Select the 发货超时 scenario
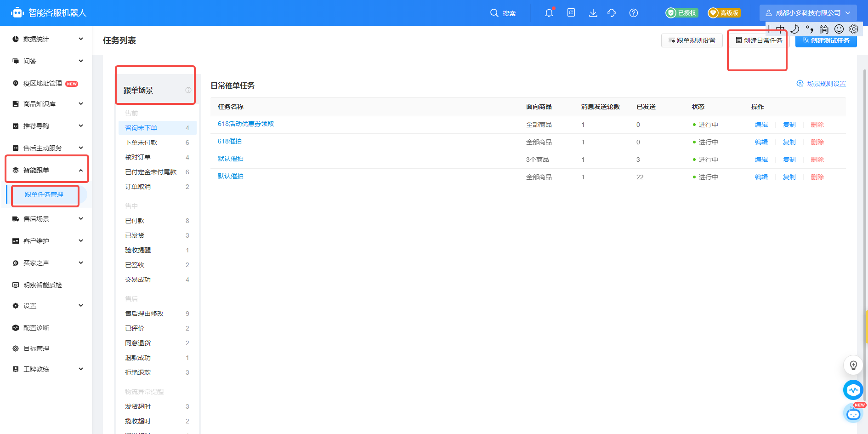 158,406
